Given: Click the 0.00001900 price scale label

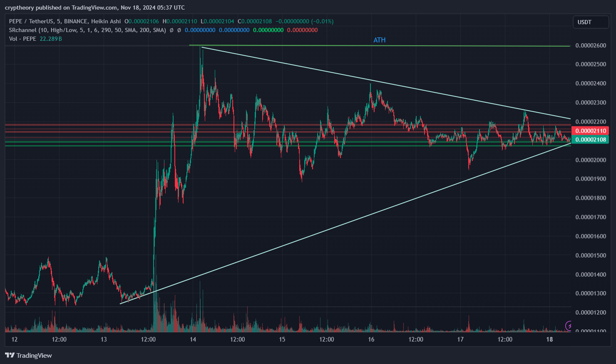Looking at the screenshot, I should point(591,178).
